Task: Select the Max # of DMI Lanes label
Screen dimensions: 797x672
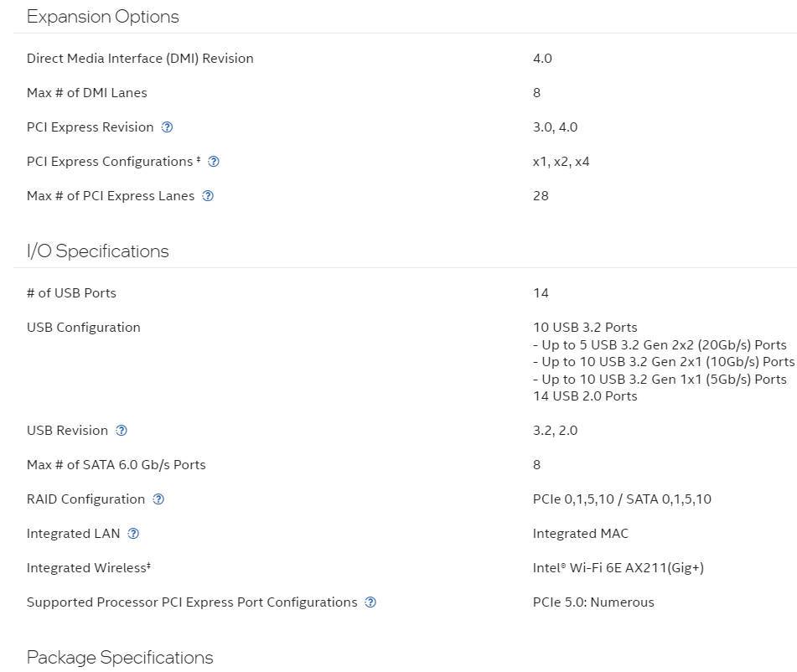Action: pos(86,92)
